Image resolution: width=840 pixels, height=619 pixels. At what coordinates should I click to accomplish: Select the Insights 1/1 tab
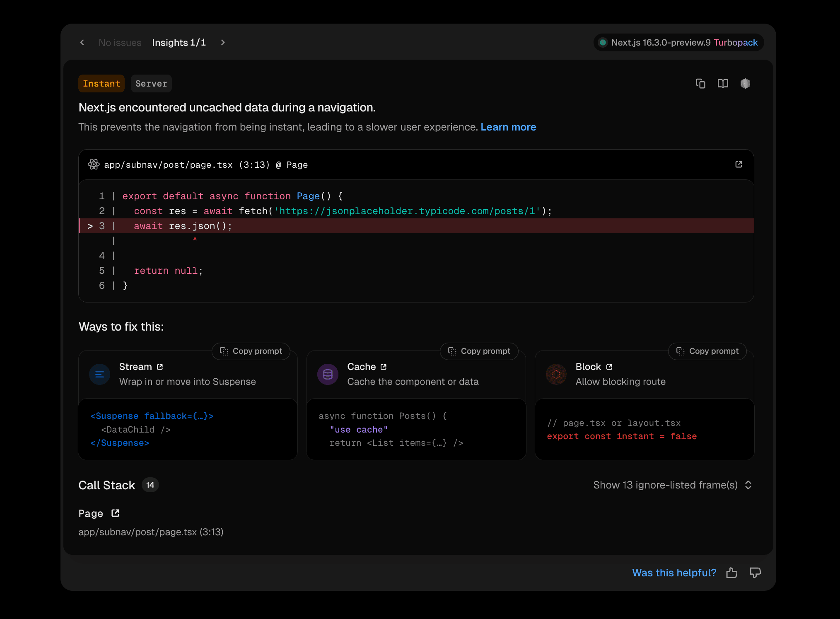(179, 43)
